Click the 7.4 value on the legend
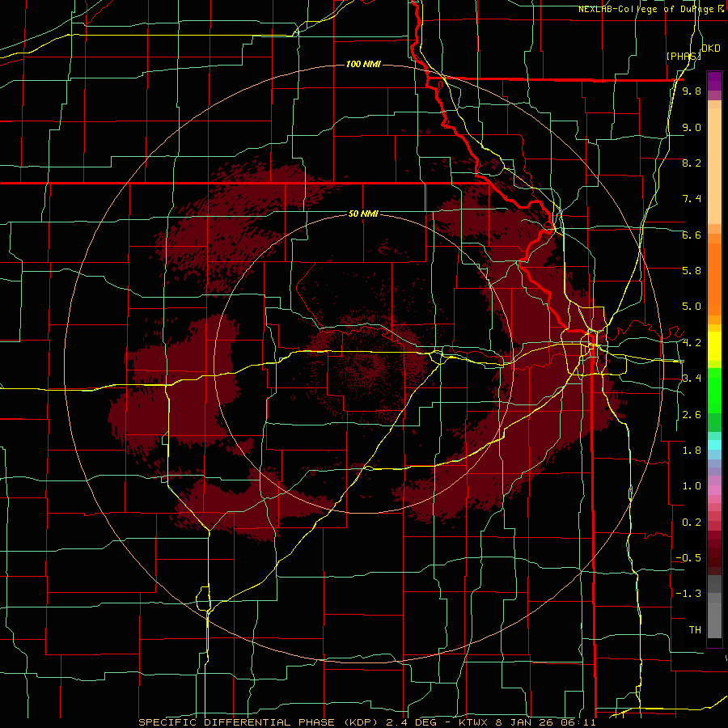The image size is (728, 728). coord(692,199)
